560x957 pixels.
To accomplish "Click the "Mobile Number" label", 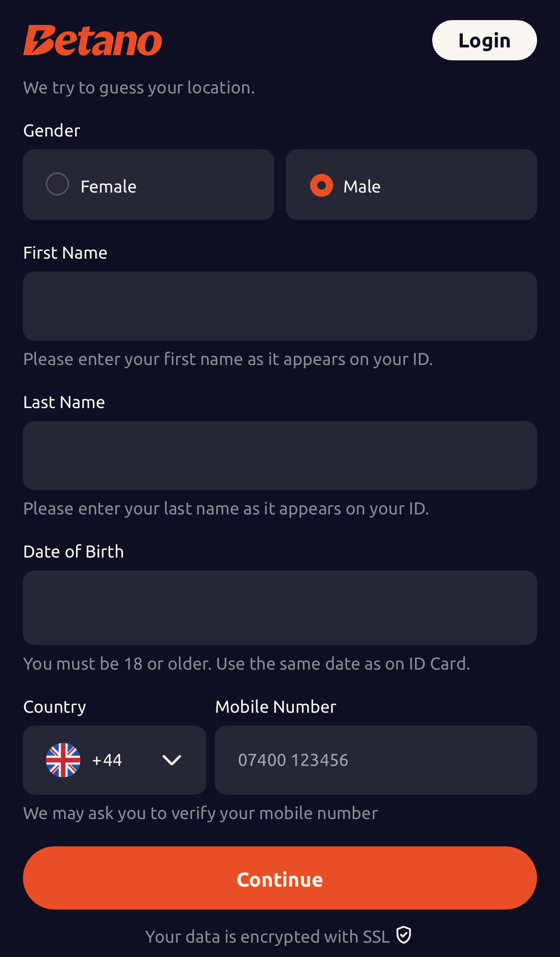I will [x=276, y=707].
